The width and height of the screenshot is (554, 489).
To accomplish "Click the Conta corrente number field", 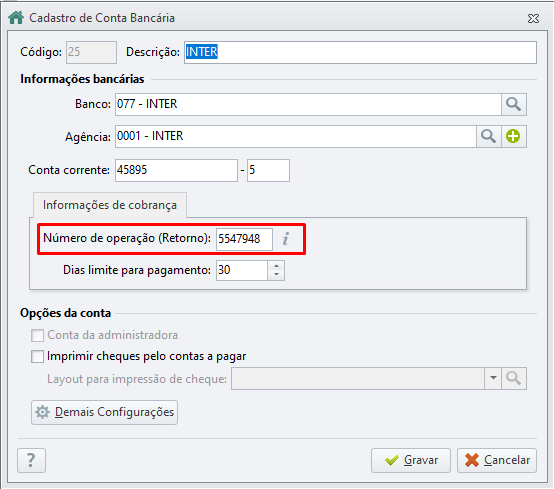I will pos(176,170).
